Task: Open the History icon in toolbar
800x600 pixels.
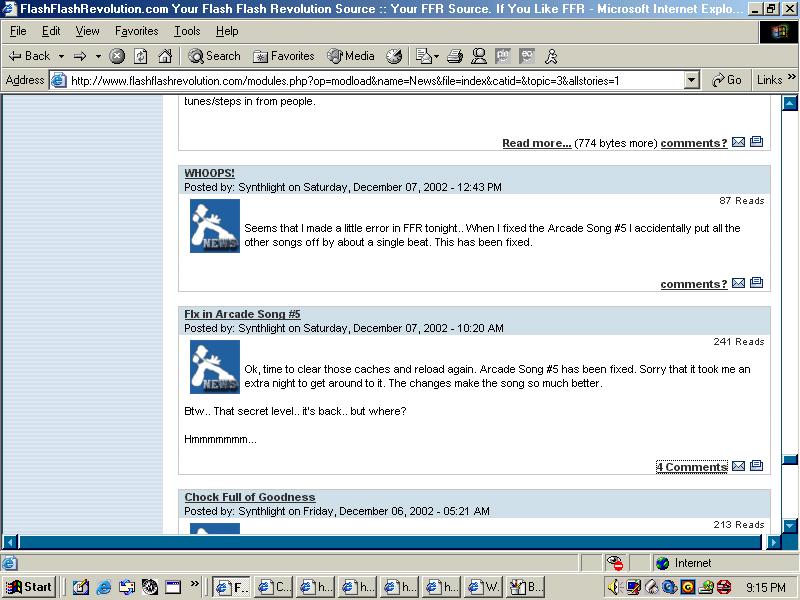Action: point(393,56)
